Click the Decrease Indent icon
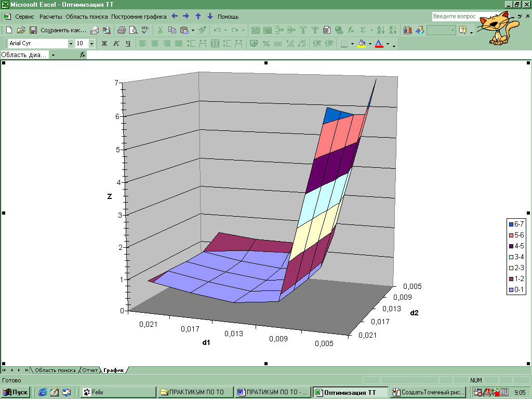The height and width of the screenshot is (399, 532). pyautogui.click(x=316, y=44)
